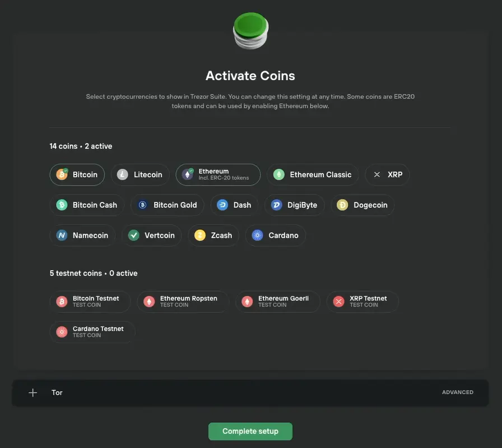502x448 pixels.
Task: Enable Bitcoin Testnet test coin
Action: (90, 302)
